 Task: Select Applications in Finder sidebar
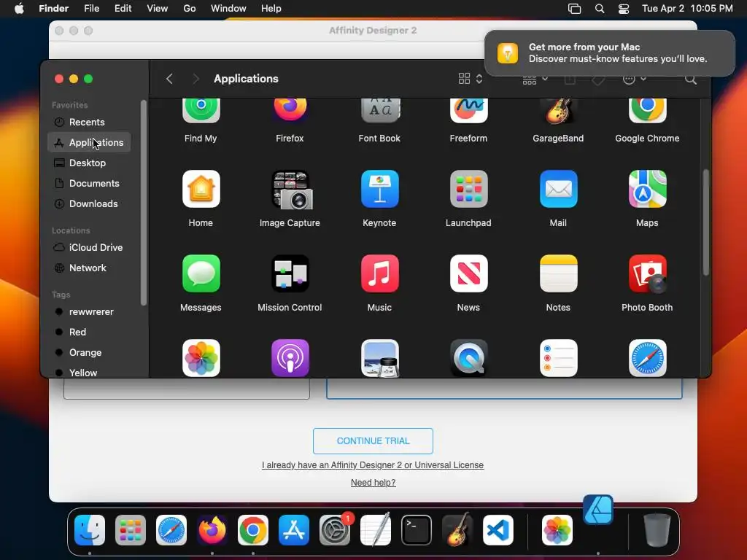88,142
